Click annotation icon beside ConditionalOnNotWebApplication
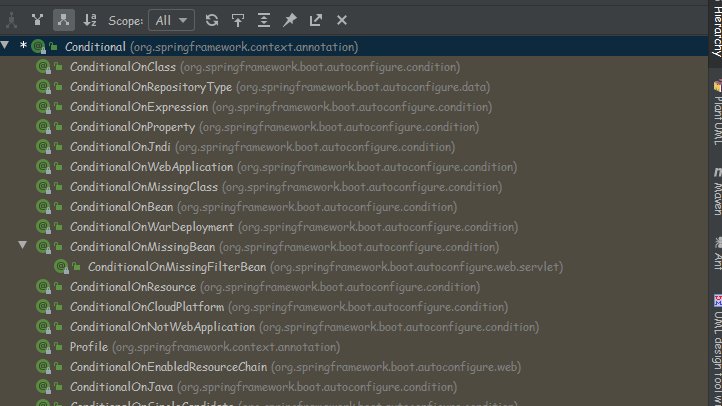 tap(44, 327)
